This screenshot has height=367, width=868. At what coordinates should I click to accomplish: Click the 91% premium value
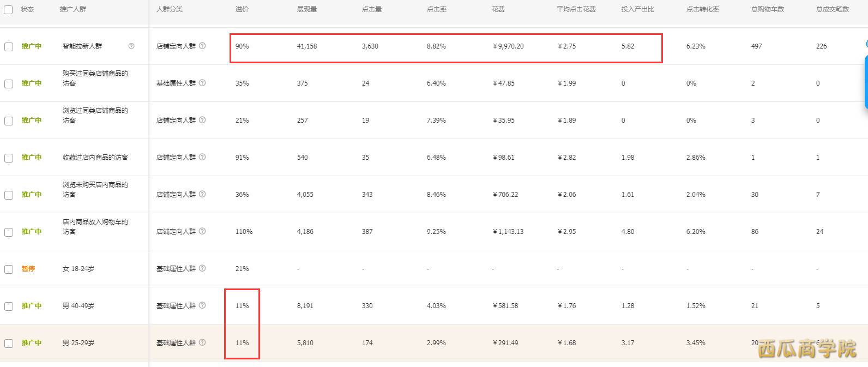[242, 158]
